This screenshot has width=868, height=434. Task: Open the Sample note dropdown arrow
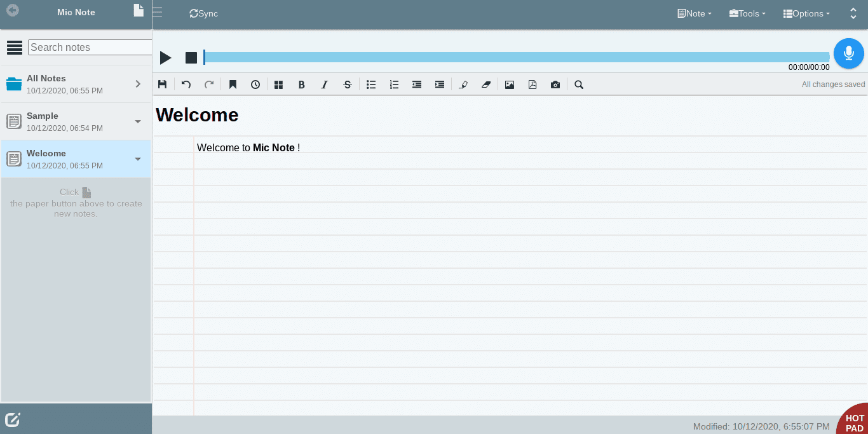(138, 121)
